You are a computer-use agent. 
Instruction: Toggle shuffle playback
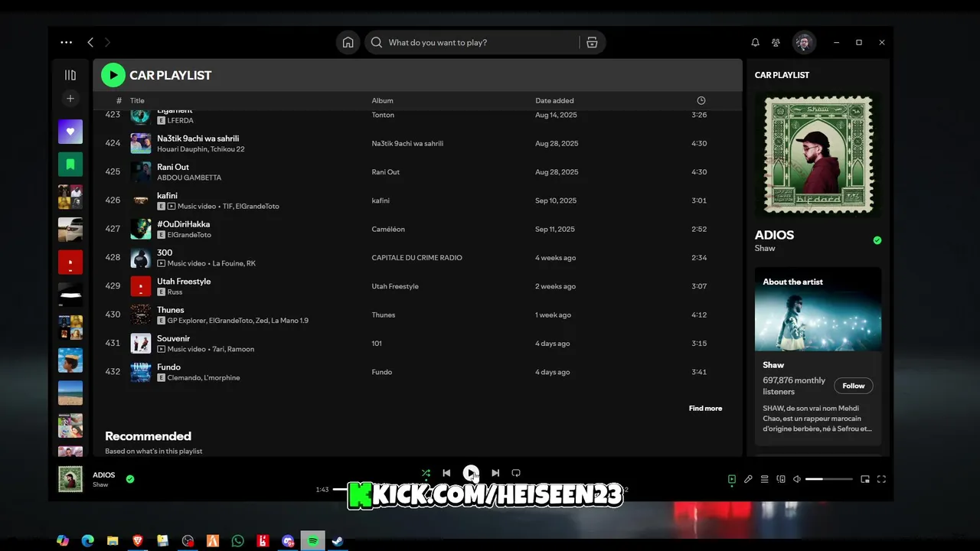[x=426, y=473]
